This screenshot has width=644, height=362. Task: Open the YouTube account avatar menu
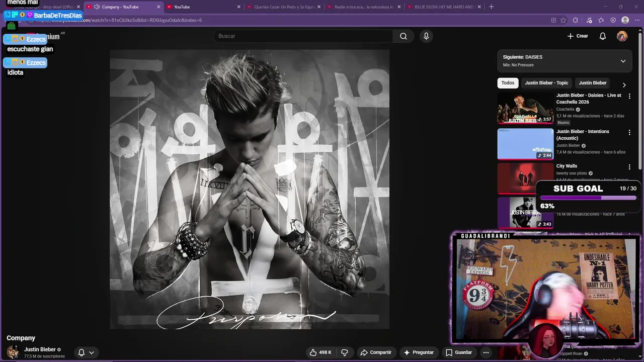(x=622, y=36)
